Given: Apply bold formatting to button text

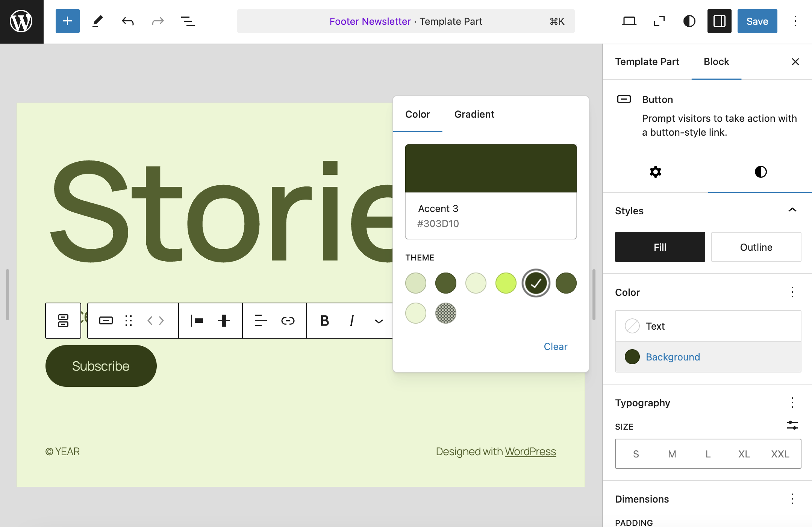Looking at the screenshot, I should coord(324,320).
